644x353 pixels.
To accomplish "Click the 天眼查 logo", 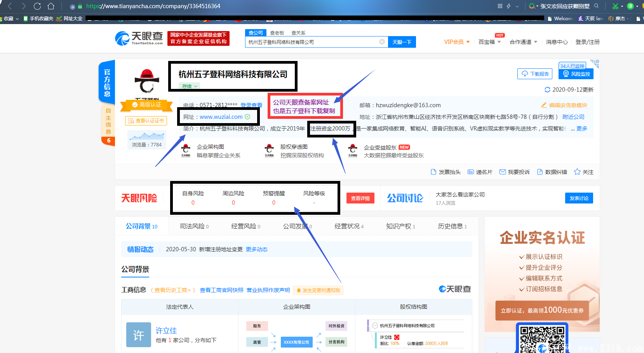I will pyautogui.click(x=139, y=38).
